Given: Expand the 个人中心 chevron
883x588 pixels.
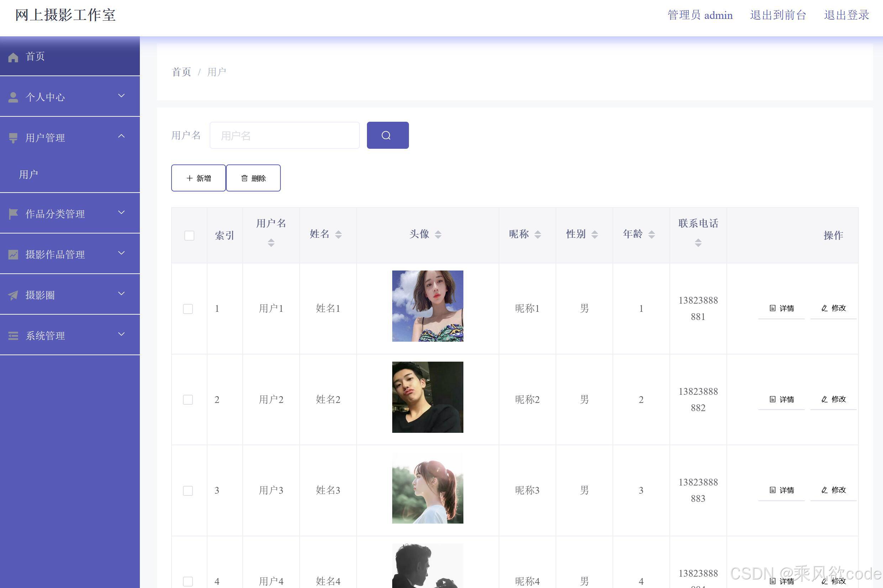Looking at the screenshot, I should 121,96.
